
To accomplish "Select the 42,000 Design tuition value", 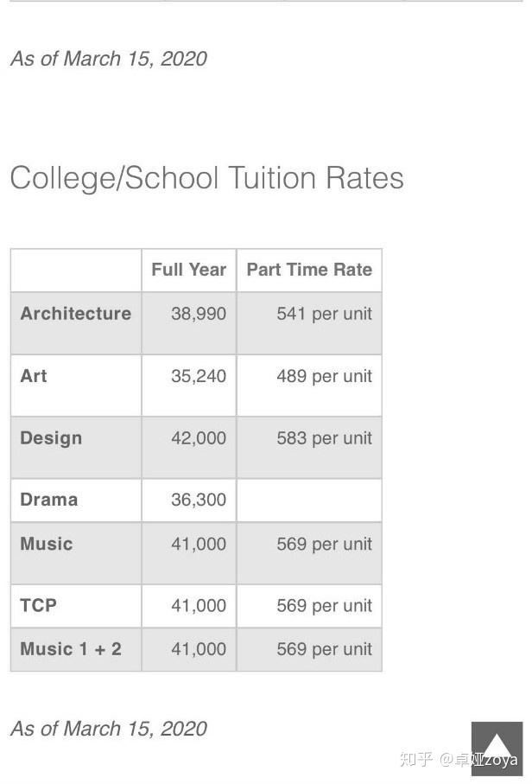I will coord(199,438).
